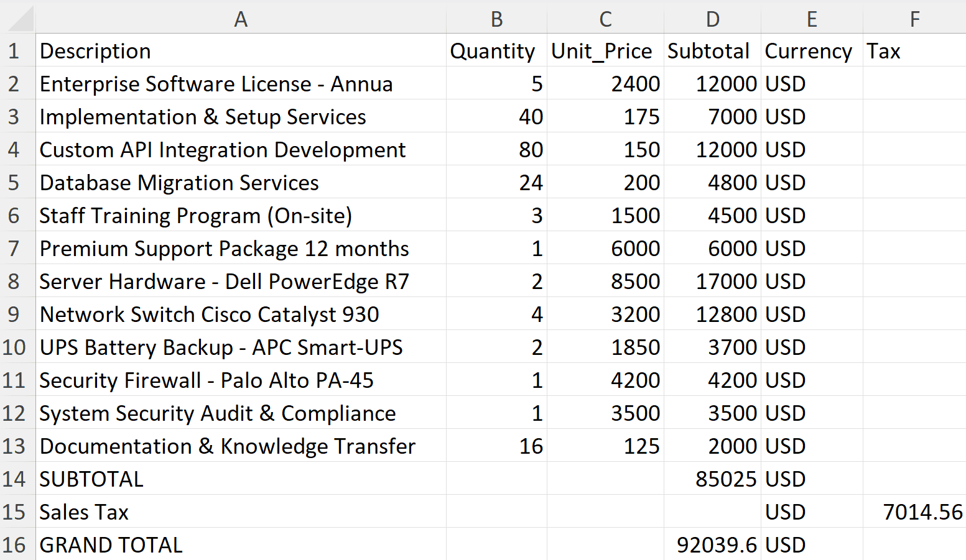Select the Currency column E header

(811, 19)
